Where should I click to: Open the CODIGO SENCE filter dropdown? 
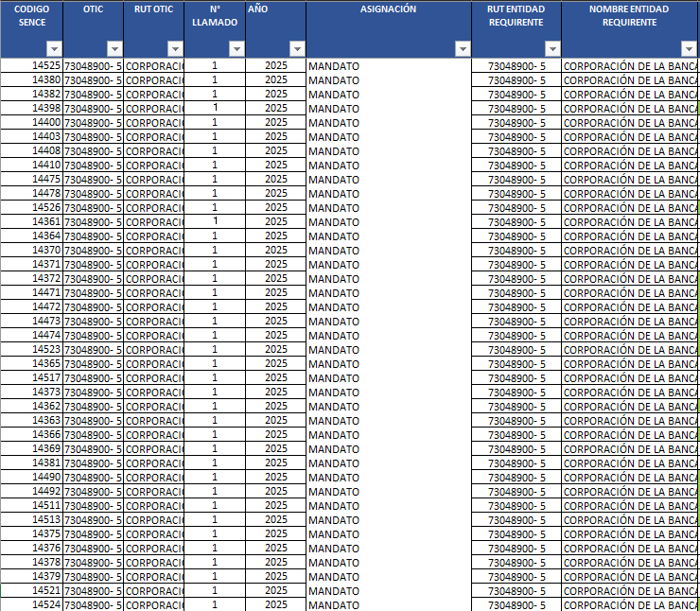click(54, 48)
